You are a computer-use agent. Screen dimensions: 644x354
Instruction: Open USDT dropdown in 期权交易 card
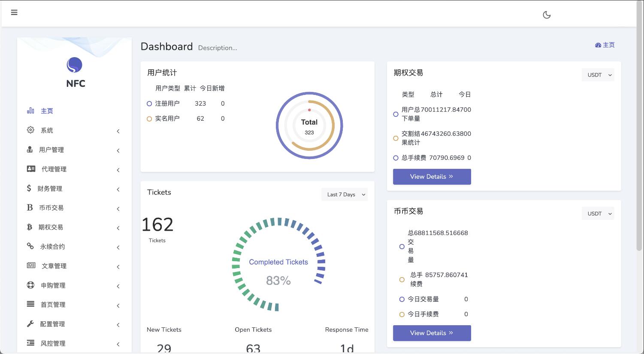click(x=598, y=75)
